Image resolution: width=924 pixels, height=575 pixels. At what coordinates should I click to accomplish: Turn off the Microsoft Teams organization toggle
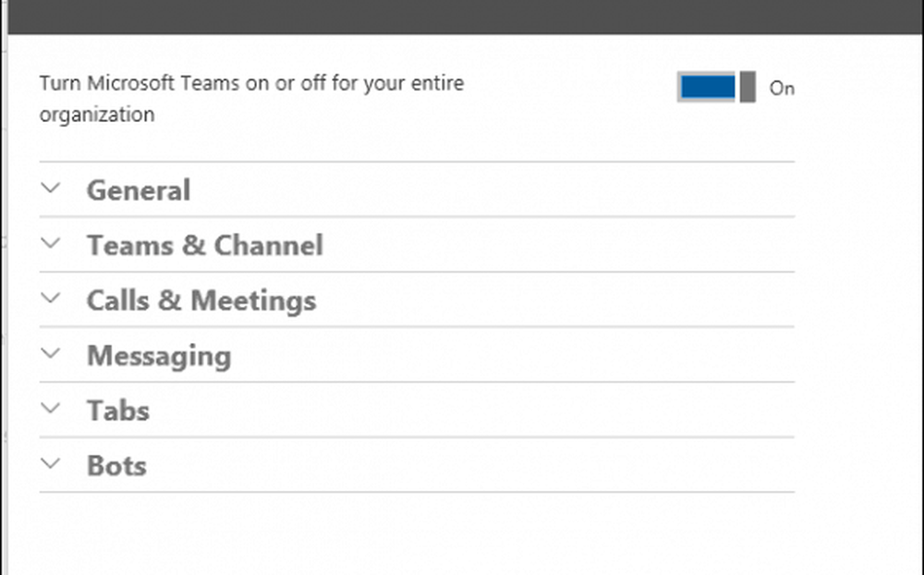pos(716,88)
